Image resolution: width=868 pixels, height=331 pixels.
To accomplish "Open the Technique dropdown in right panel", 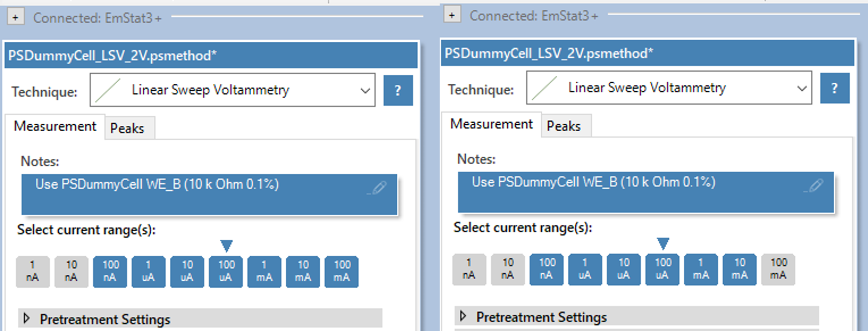I will (802, 88).
